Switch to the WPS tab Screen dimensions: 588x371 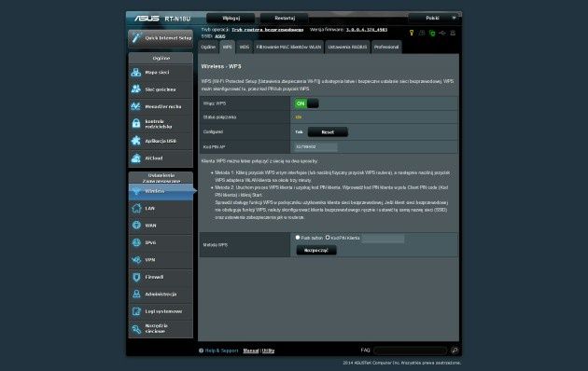click(227, 47)
